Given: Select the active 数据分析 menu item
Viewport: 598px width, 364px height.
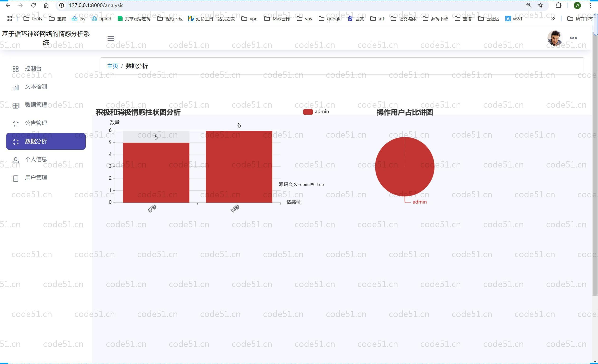Looking at the screenshot, I should [46, 141].
